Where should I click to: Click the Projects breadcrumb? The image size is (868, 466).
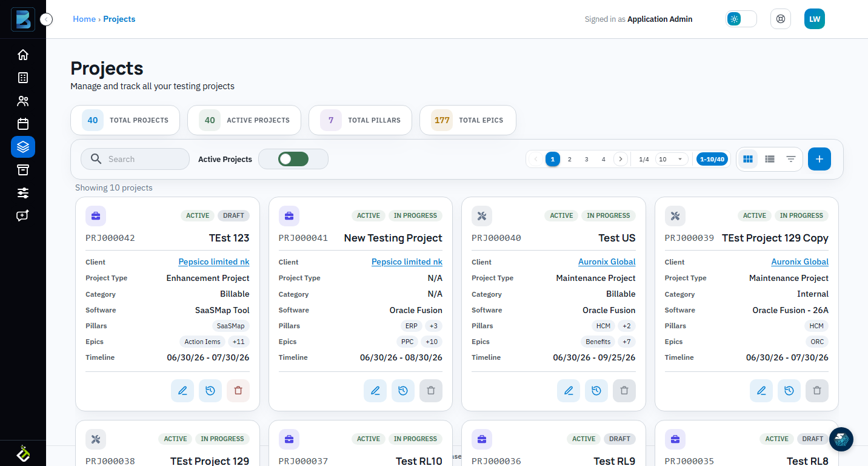tap(119, 19)
